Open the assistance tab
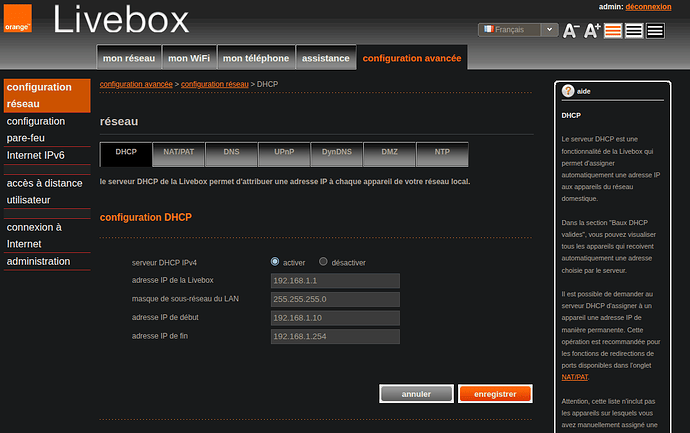690x433 pixels. (326, 58)
